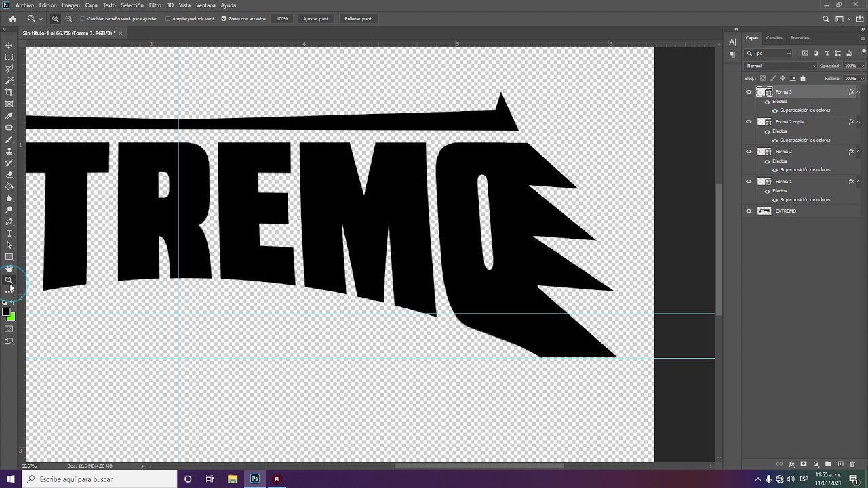Select the Eyedropper tool

[9, 116]
